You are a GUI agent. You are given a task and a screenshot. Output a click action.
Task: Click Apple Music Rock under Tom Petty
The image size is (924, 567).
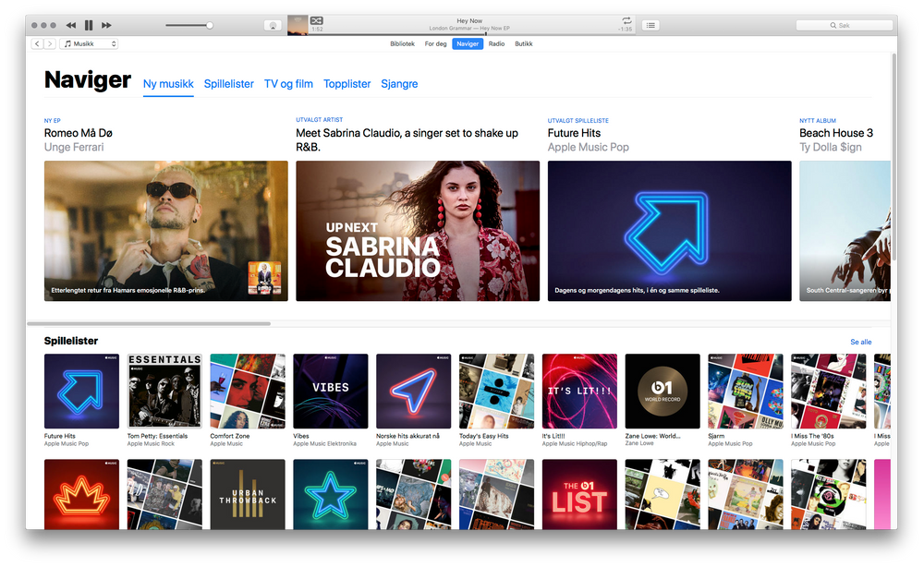pos(151,444)
